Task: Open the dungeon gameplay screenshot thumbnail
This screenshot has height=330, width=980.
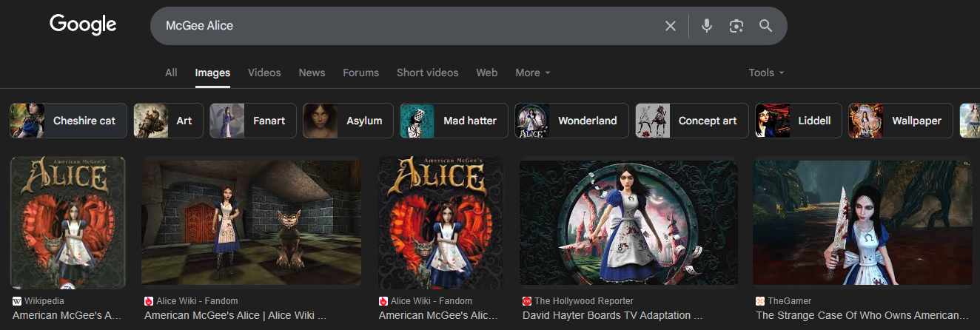Action: pyautogui.click(x=251, y=222)
